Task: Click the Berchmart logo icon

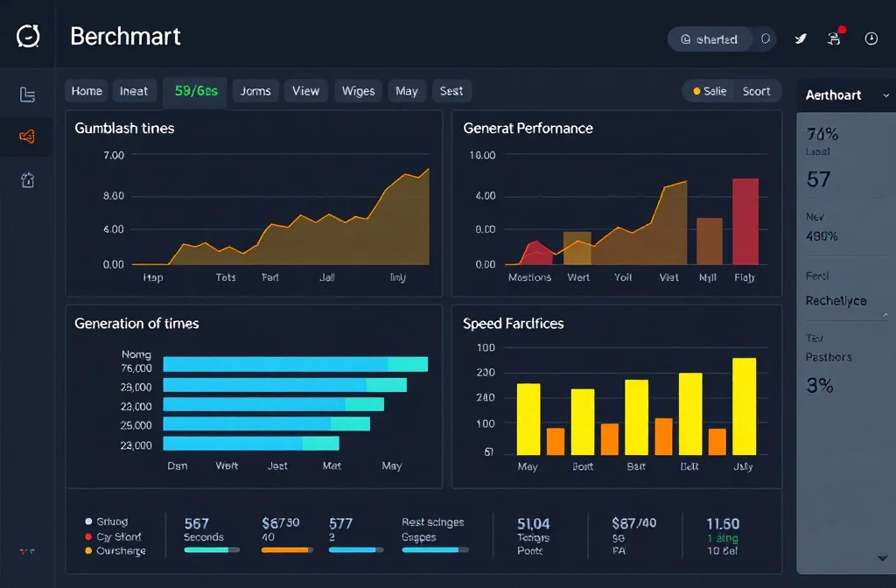Action: pos(28,37)
